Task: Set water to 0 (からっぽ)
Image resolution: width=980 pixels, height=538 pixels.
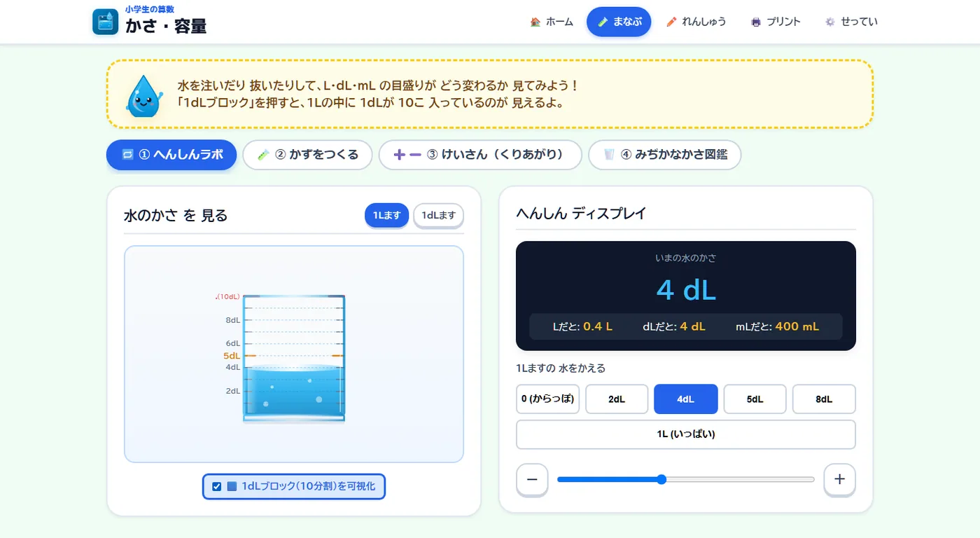Action: pos(547,399)
